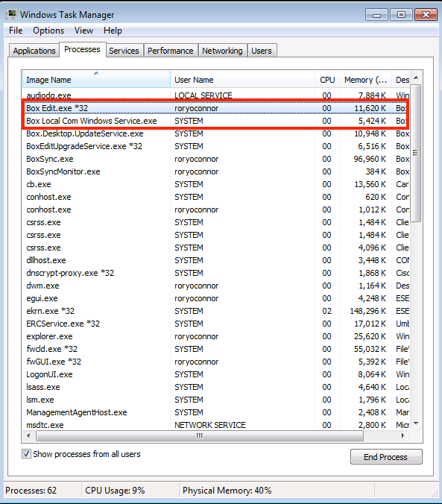
Task: Switch to the Services tab
Action: 124,51
